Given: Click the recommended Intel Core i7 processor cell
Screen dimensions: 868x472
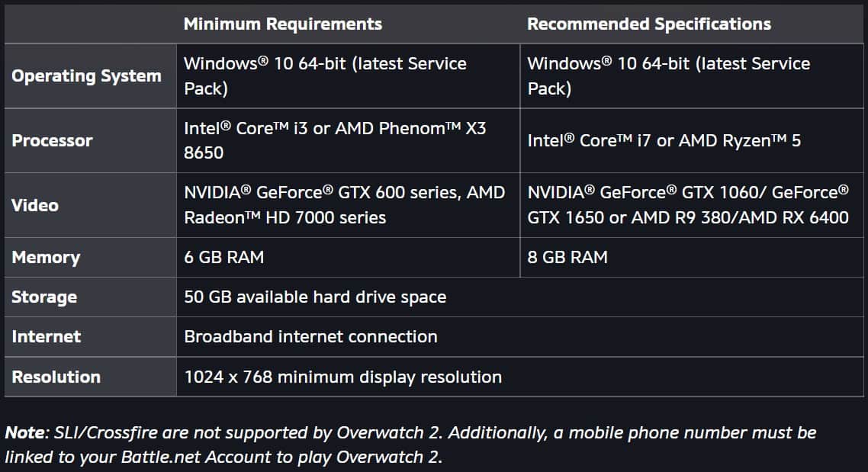Looking at the screenshot, I should point(664,140).
